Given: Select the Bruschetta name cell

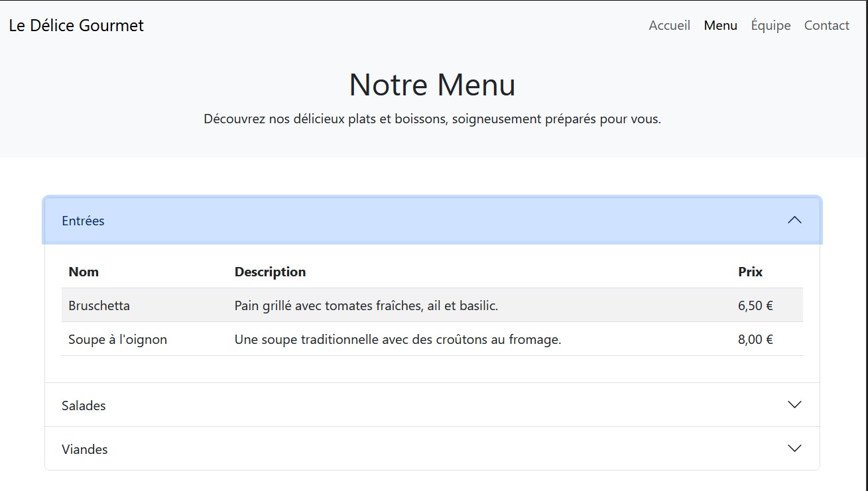Looking at the screenshot, I should point(99,305).
